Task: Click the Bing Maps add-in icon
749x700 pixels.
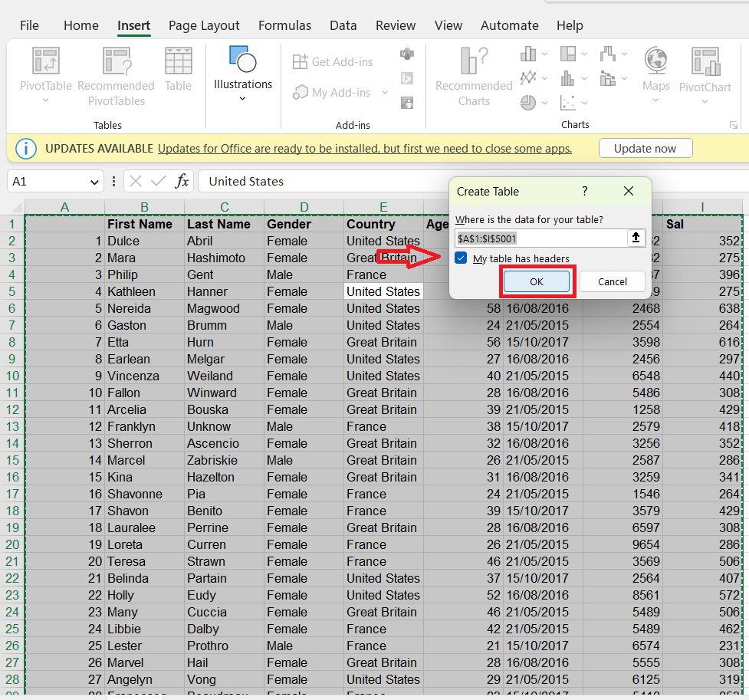Action: (407, 78)
